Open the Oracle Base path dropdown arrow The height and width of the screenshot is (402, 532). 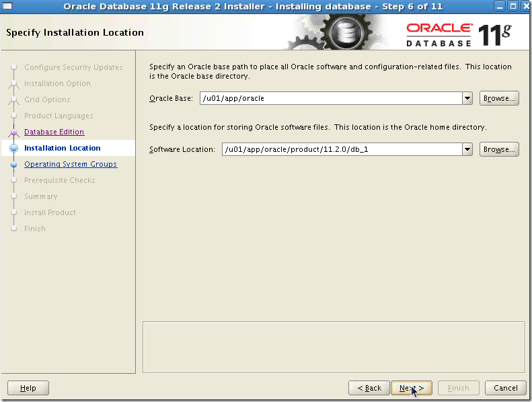(x=467, y=98)
